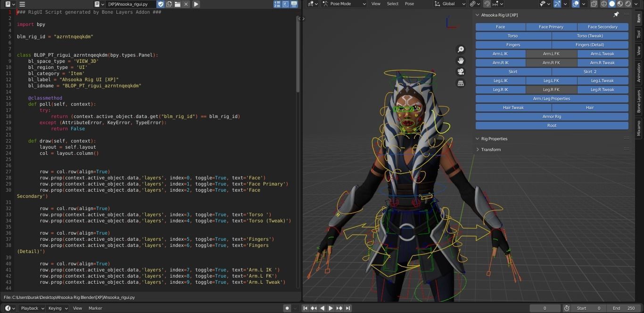Toggle viewport gizmo display button

(x=557, y=4)
